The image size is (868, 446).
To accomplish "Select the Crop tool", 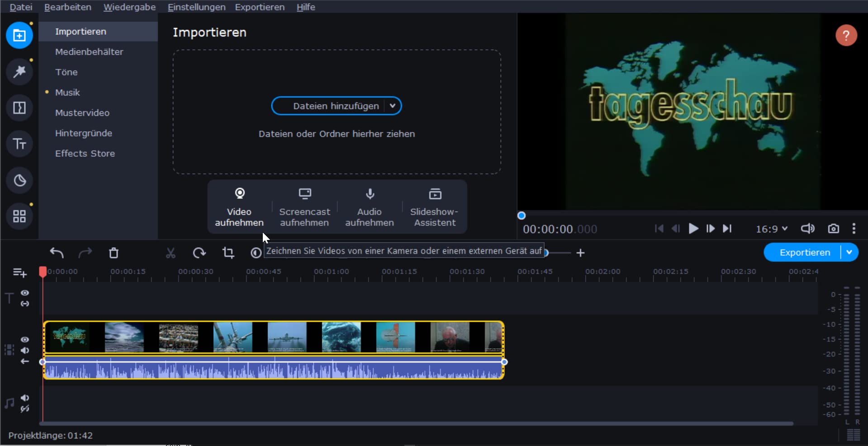I will click(228, 253).
